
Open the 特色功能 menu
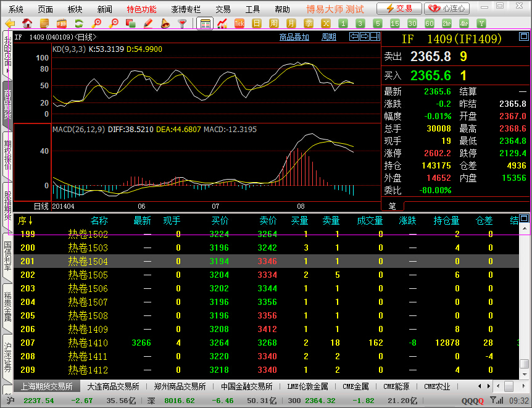click(x=141, y=9)
